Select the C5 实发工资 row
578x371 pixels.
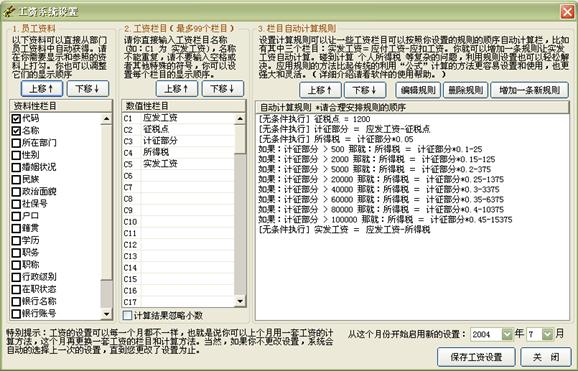(178, 164)
